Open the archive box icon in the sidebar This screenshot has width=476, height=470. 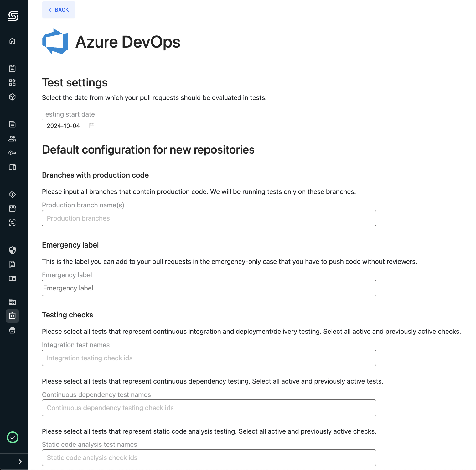[12, 330]
